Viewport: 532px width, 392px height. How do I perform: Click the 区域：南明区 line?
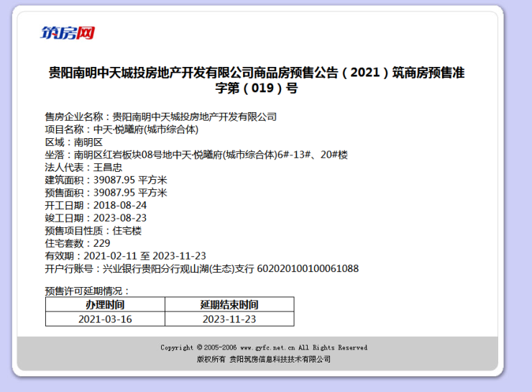click(x=73, y=142)
